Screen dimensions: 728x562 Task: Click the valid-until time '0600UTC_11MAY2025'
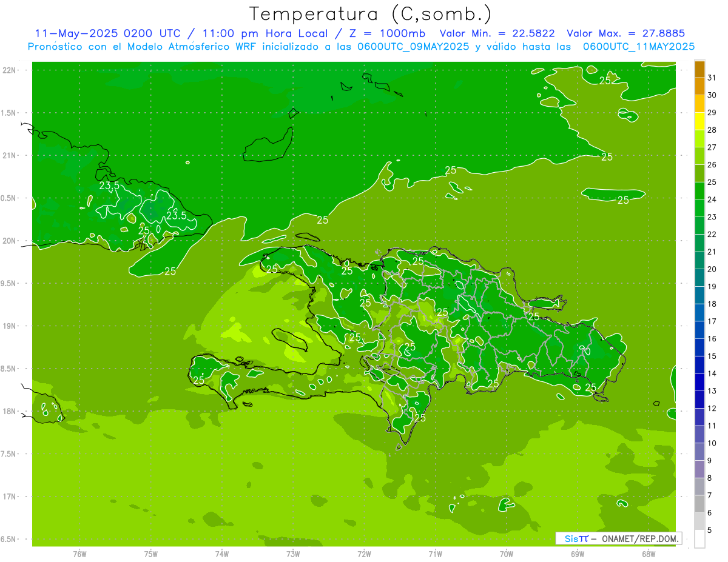coord(639,46)
